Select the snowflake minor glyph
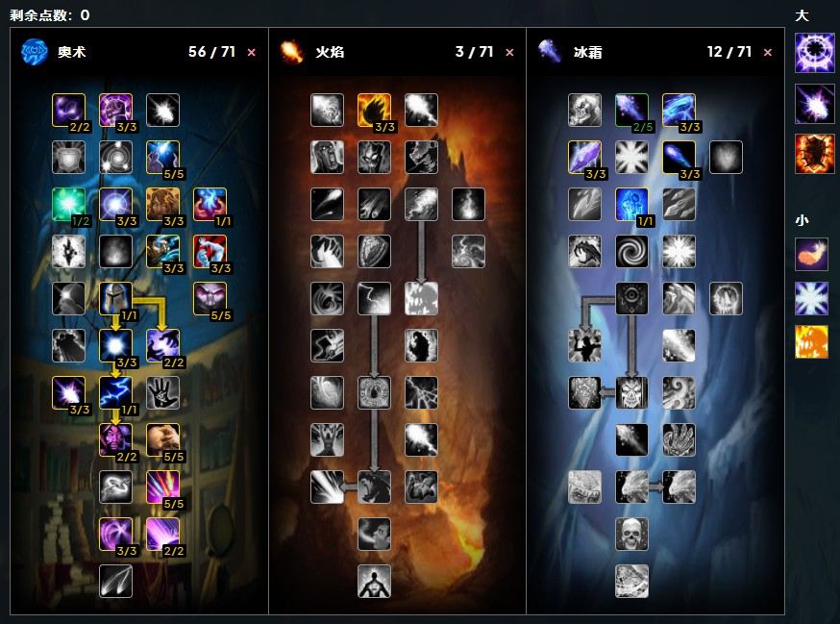Viewport: 840px width, 624px height. click(811, 298)
